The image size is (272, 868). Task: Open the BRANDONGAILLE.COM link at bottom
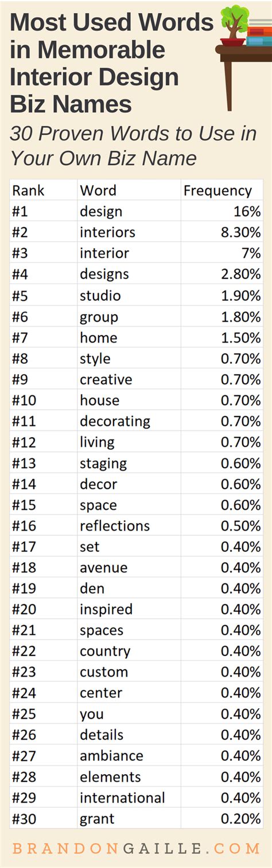pyautogui.click(x=136, y=847)
